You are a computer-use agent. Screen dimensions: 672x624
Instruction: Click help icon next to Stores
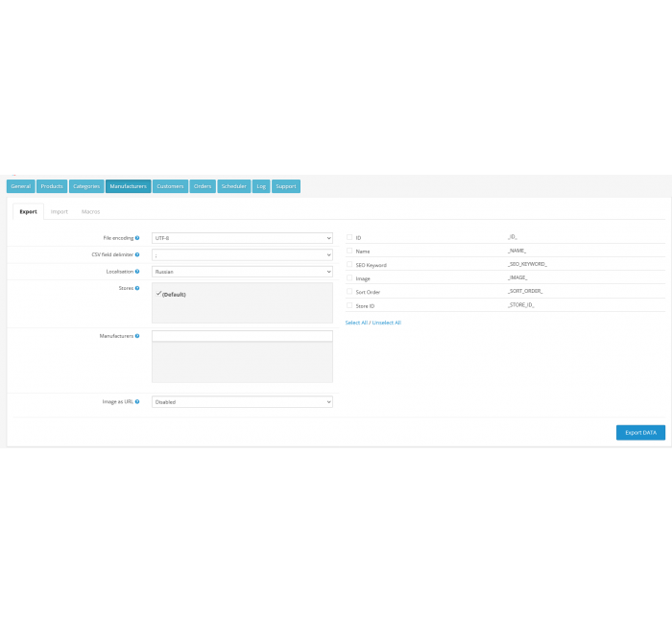pyautogui.click(x=137, y=288)
